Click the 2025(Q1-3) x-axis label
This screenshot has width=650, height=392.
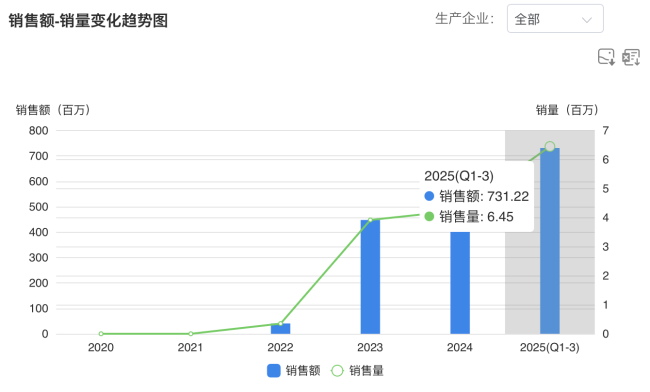click(550, 347)
